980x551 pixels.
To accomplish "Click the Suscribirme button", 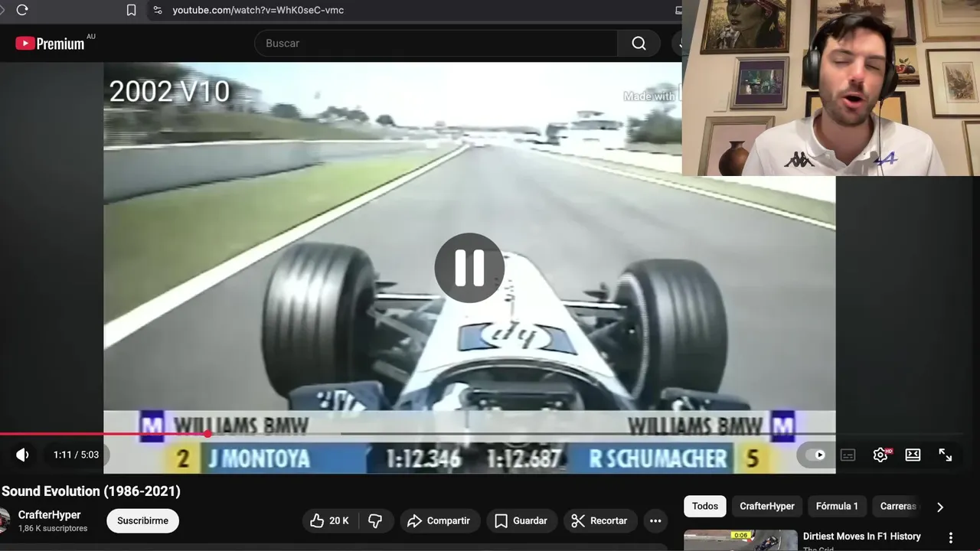I will point(142,520).
